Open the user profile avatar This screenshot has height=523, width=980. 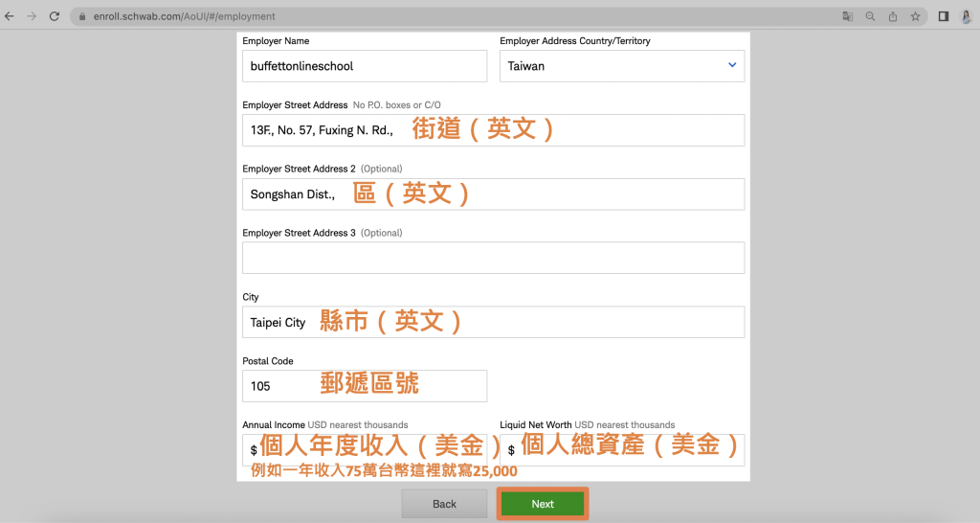pos(967,16)
